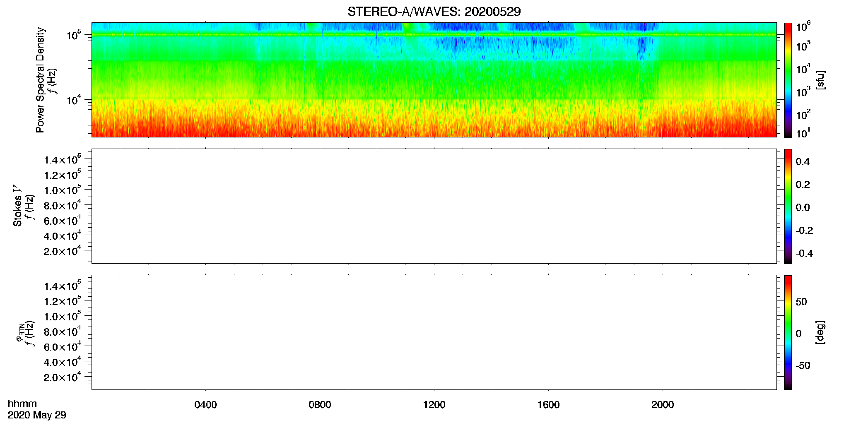Click the Stokes V axis label
The width and height of the screenshot is (868, 447).
coord(17,206)
